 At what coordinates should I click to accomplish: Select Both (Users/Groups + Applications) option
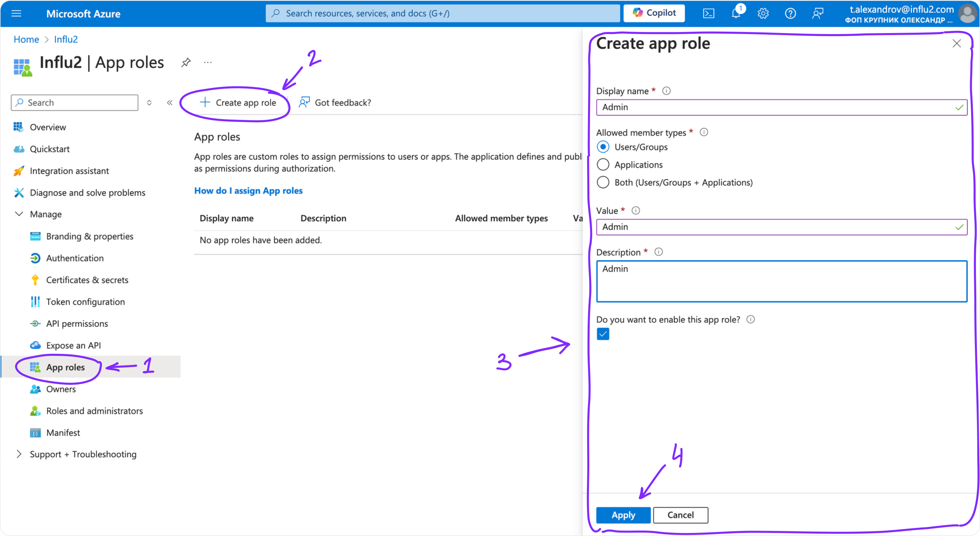point(603,182)
